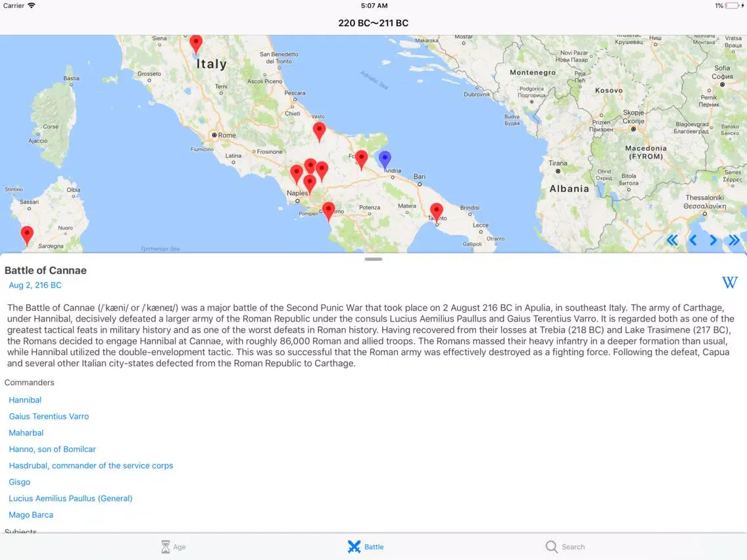Image resolution: width=747 pixels, height=560 pixels.
Task: Select the blue Cannae map pin
Action: 385,160
